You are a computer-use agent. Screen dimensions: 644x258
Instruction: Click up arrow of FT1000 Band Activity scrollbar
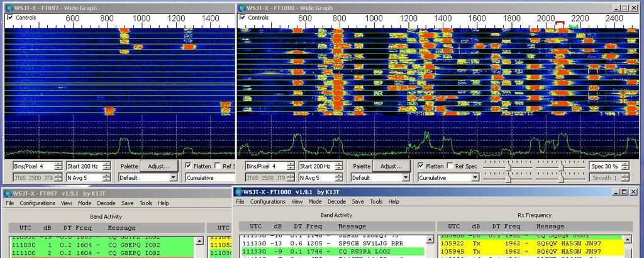[x=431, y=239]
